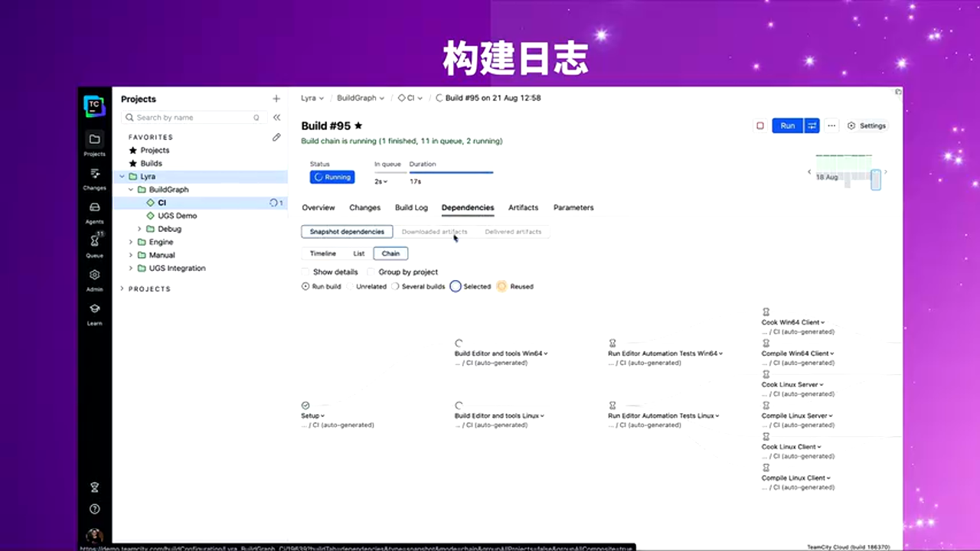Open the Artifacts tab

point(523,207)
